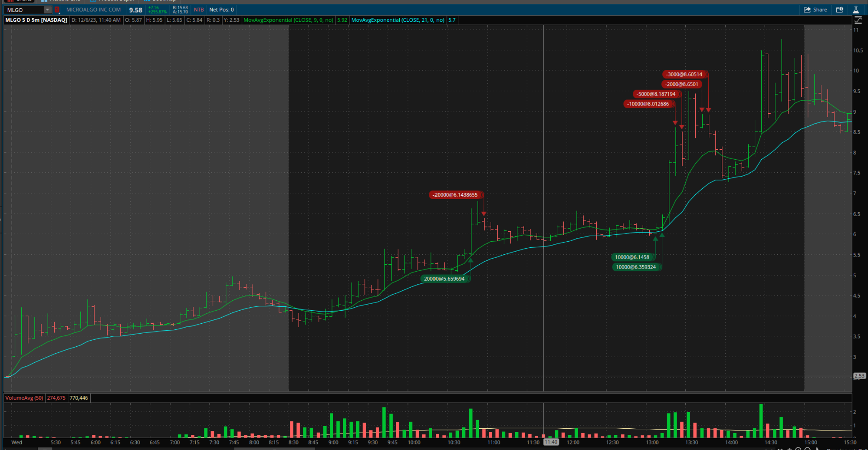This screenshot has width=868, height=450.
Task: Open the chart style icon below the Share button
Action: point(858,20)
